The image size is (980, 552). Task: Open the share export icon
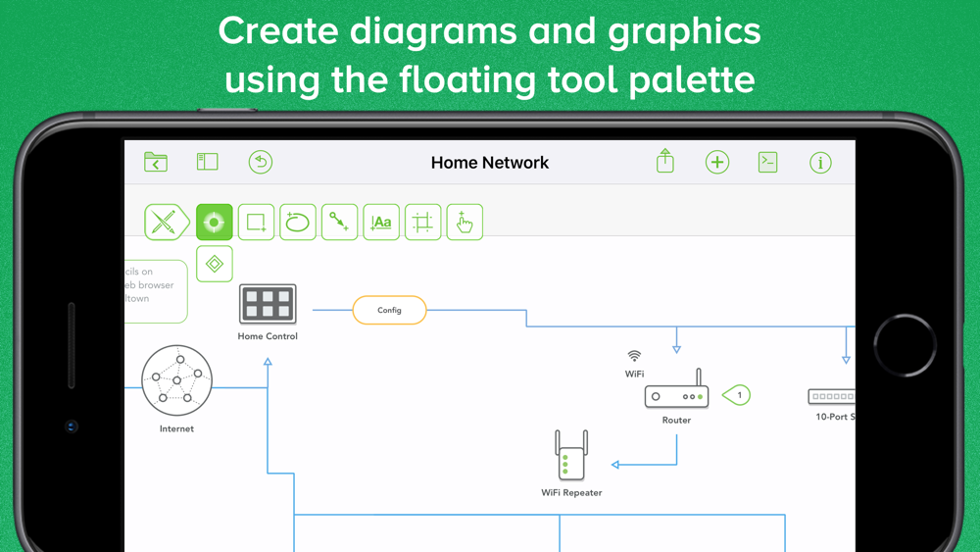click(x=665, y=161)
